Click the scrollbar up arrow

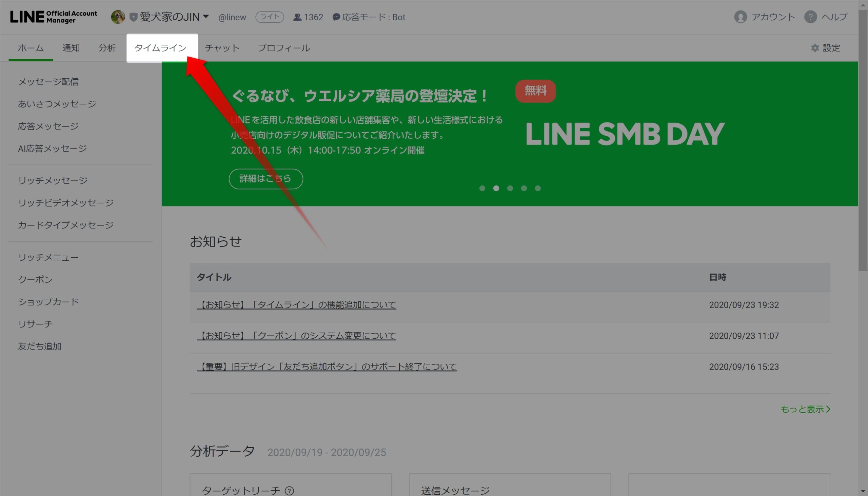(863, 5)
